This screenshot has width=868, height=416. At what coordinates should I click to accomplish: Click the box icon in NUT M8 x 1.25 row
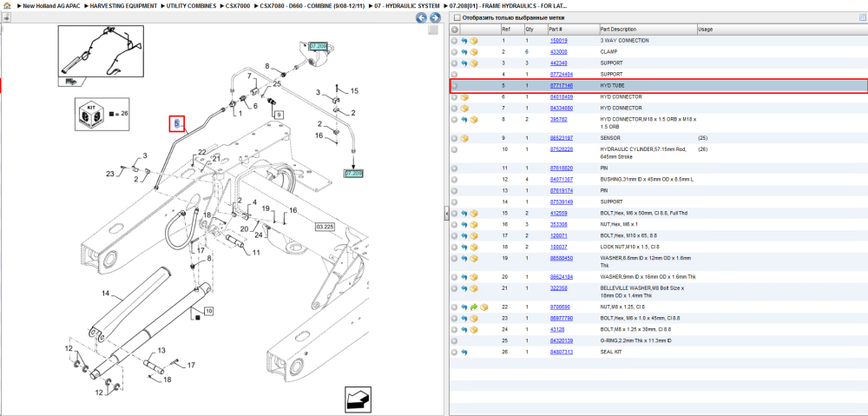(x=483, y=307)
